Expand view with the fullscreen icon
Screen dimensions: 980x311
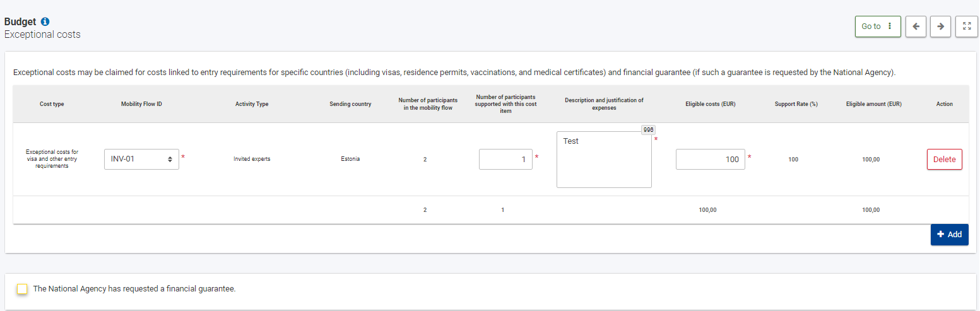pos(966,26)
